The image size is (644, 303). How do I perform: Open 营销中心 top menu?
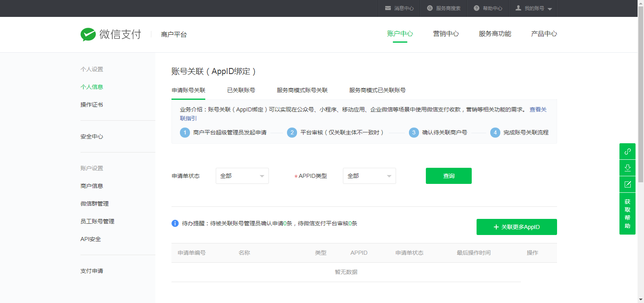[446, 34]
